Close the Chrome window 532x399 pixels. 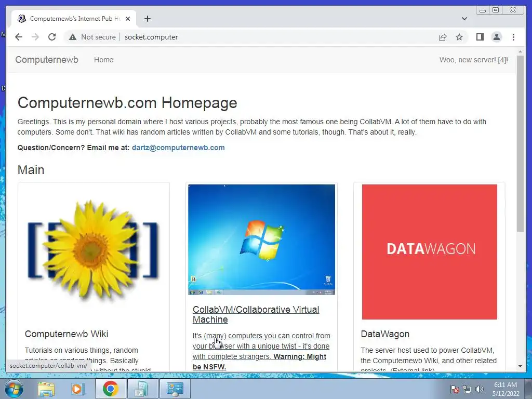point(513,10)
